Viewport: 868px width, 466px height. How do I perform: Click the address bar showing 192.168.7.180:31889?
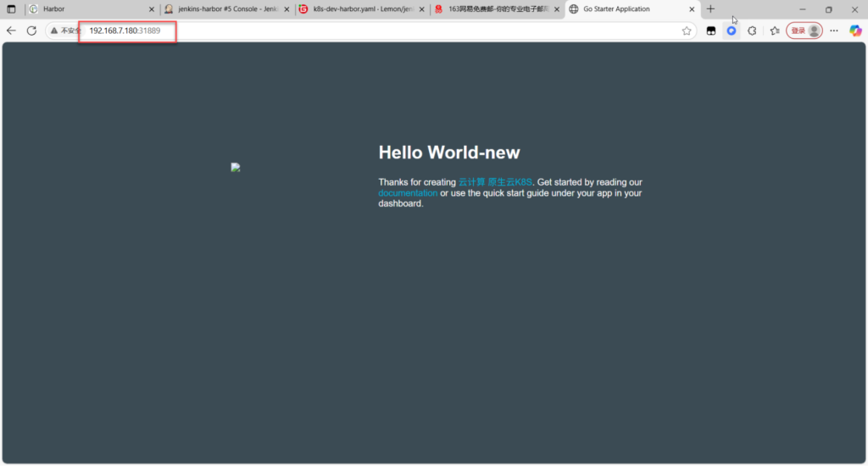(381, 31)
